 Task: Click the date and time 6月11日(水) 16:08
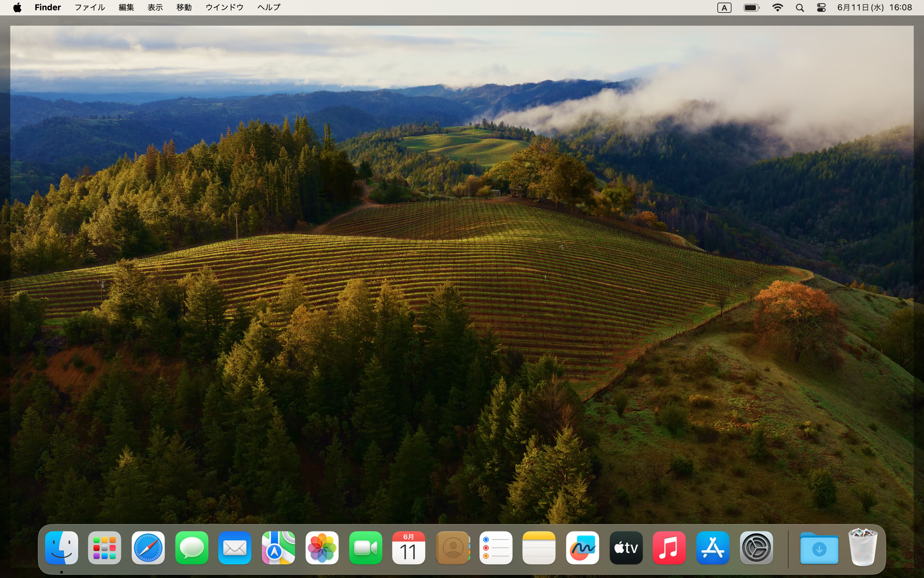tap(874, 7)
